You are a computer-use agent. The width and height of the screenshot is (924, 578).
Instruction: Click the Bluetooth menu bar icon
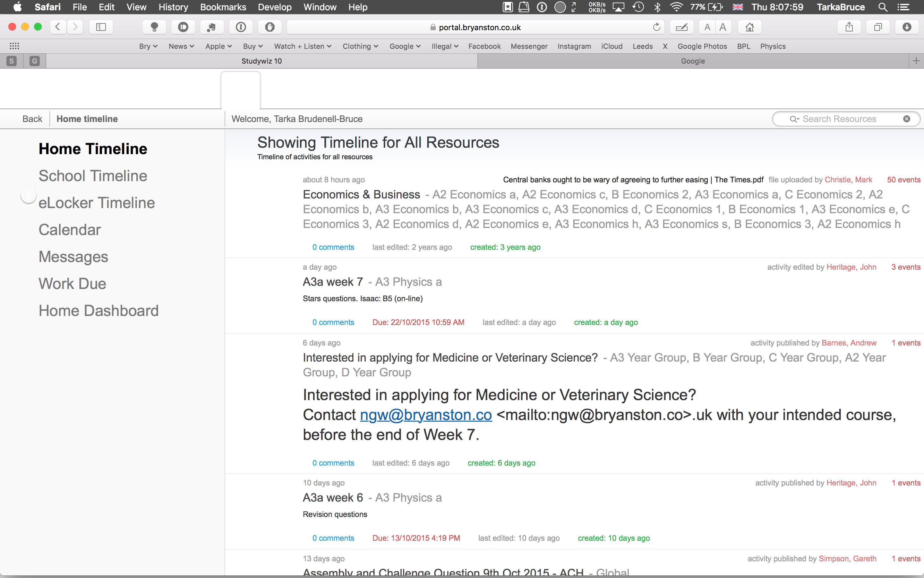pyautogui.click(x=657, y=7)
